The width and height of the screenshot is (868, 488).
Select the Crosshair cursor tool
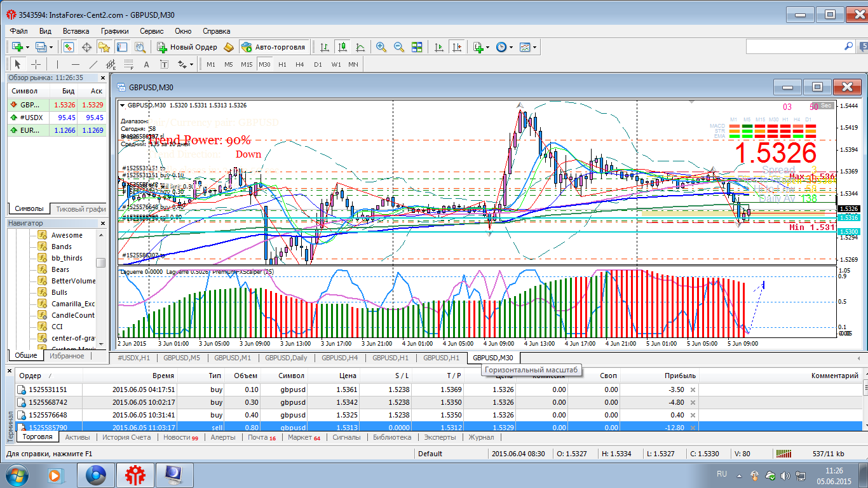coord(36,64)
